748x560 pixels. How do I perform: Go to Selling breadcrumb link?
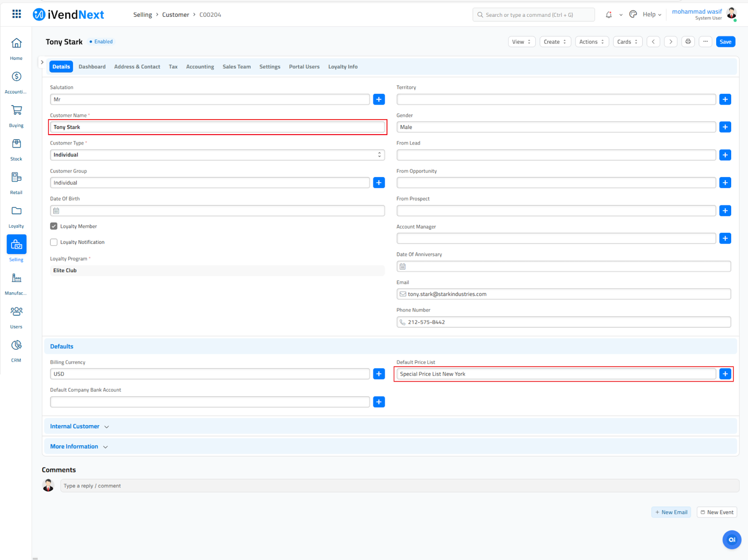click(x=143, y=14)
